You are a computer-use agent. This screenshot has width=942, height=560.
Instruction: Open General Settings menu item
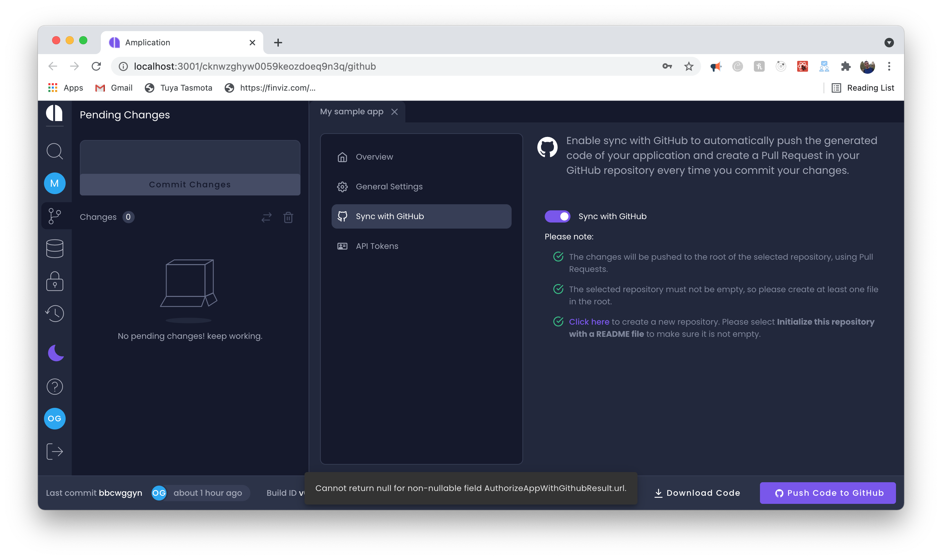(421, 186)
